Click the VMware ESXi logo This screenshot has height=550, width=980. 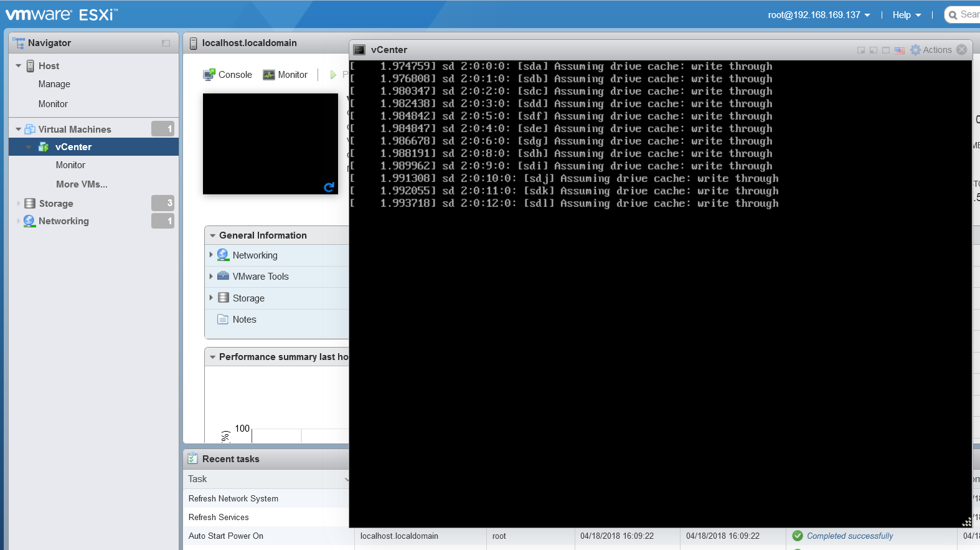pyautogui.click(x=62, y=14)
